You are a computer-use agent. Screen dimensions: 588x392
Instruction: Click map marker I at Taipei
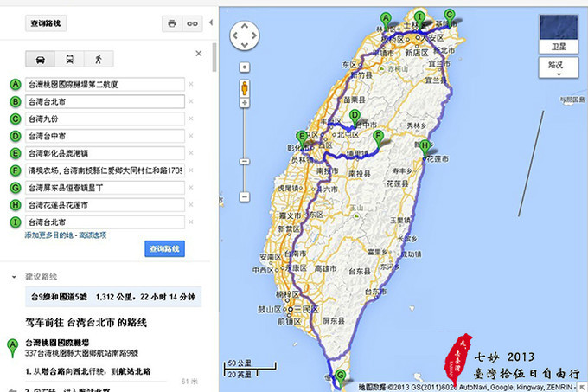click(419, 20)
